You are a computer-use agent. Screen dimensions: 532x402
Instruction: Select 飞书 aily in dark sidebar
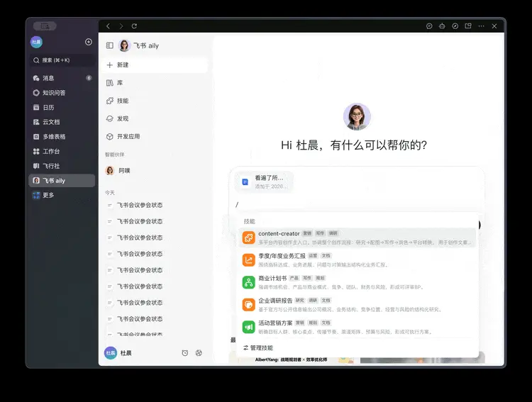62,181
